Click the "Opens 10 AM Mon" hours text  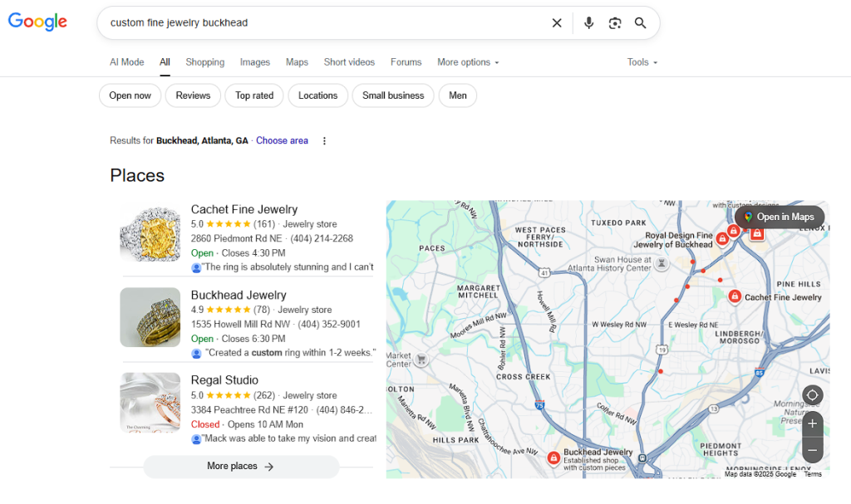pyautogui.click(x=265, y=425)
